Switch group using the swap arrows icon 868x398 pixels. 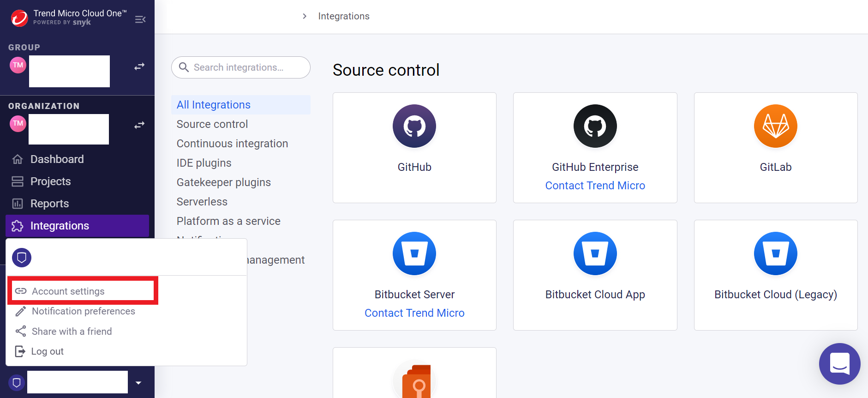click(x=139, y=67)
